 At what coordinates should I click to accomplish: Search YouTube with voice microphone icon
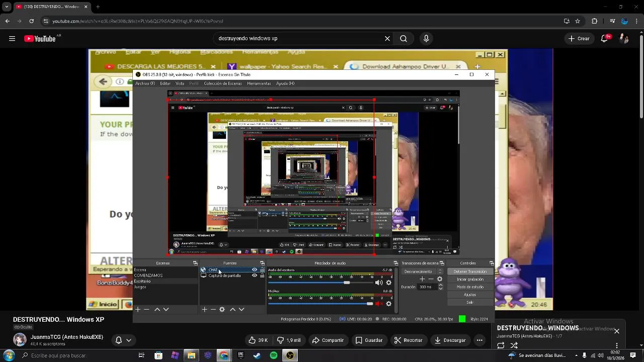(426, 38)
